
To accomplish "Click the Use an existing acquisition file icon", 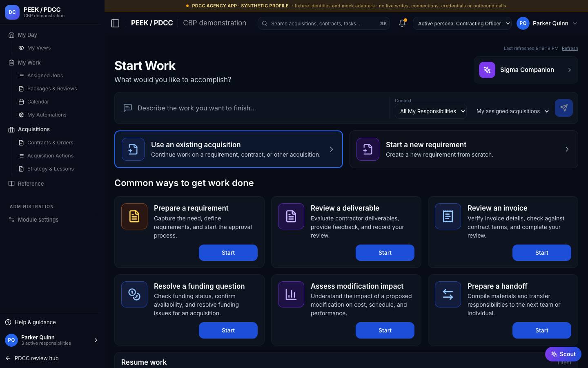I will tap(133, 149).
